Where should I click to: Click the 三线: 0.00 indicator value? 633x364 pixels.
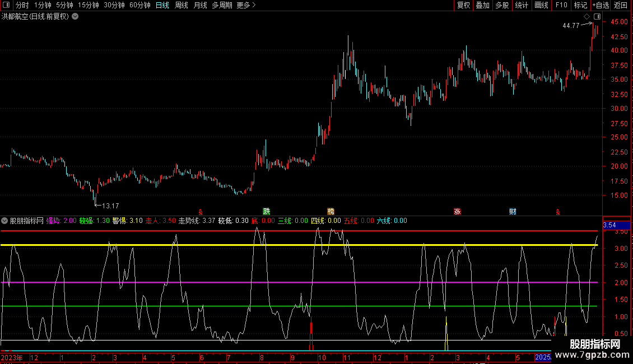click(293, 221)
